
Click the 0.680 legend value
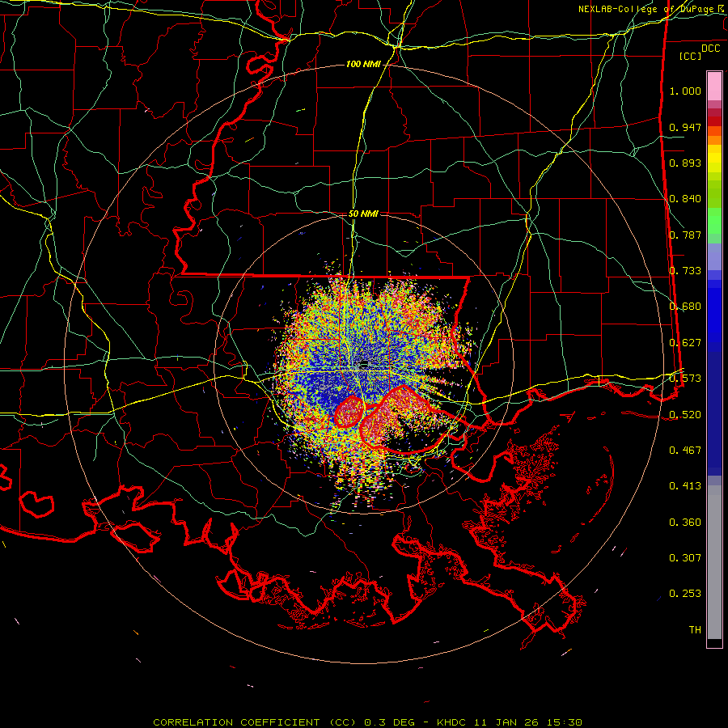coord(685,307)
